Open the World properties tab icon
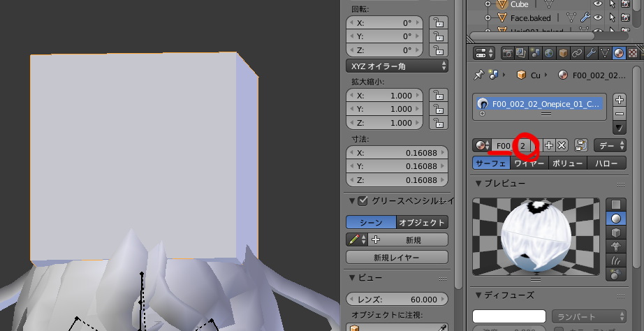This screenshot has height=331, width=644. [549, 54]
